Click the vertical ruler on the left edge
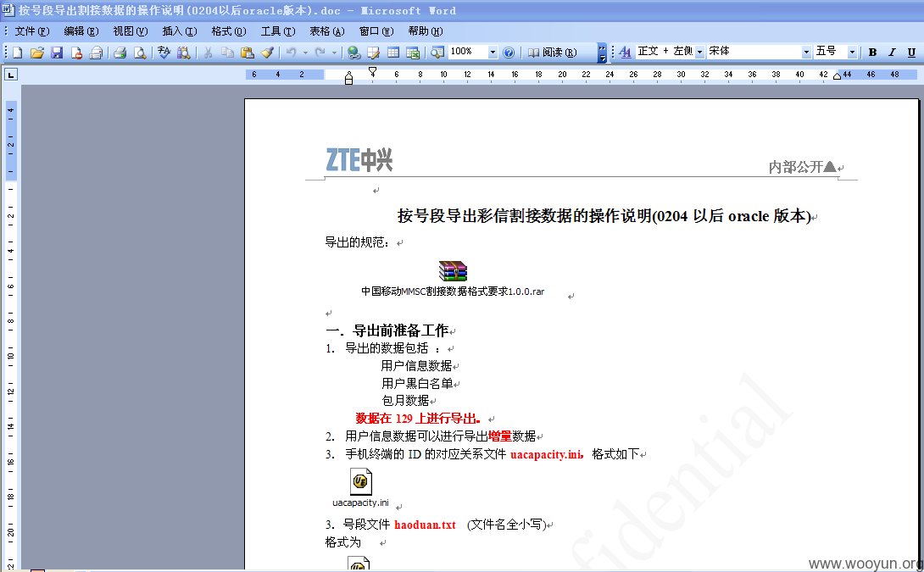This screenshot has height=572, width=924. pos(11,333)
